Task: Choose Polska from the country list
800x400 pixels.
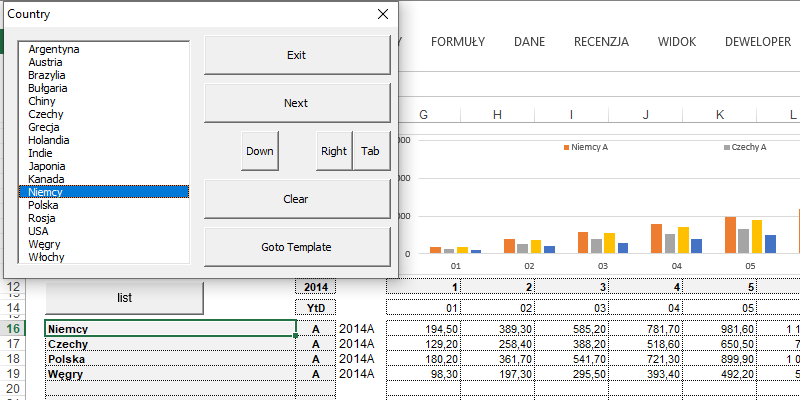Action: [x=43, y=204]
